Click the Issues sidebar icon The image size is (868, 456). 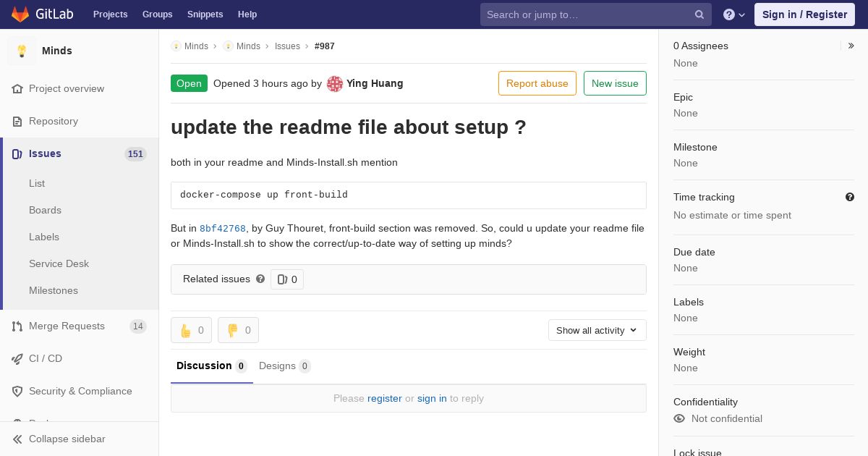(17, 154)
